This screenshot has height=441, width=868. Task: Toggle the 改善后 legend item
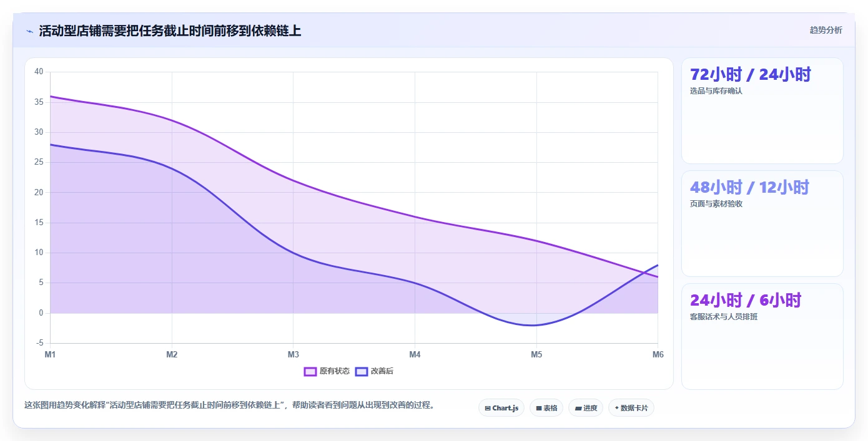click(x=374, y=371)
